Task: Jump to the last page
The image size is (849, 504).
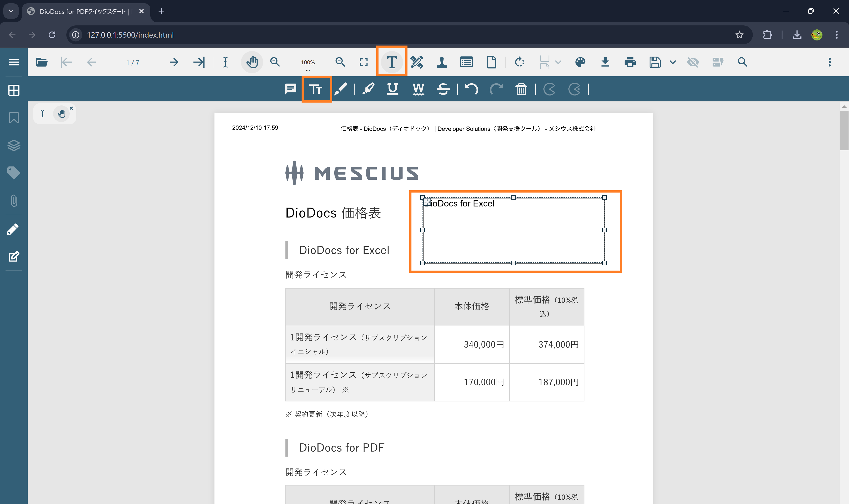Action: 199,62
